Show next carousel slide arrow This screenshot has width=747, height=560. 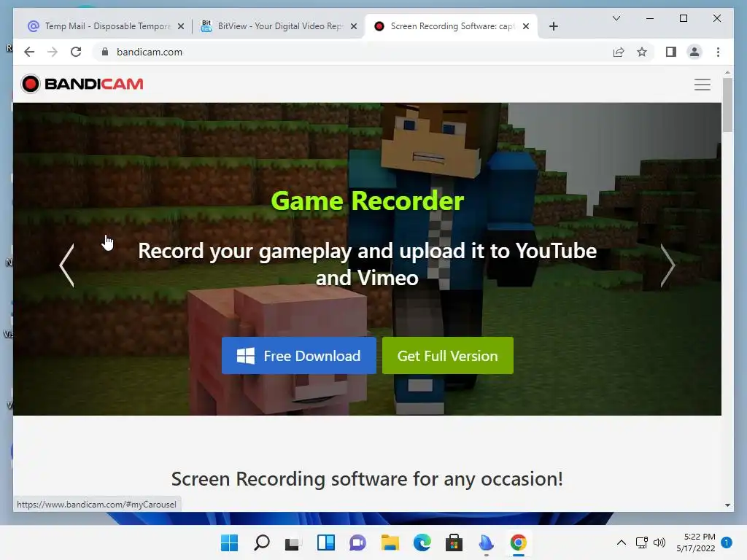667,265
